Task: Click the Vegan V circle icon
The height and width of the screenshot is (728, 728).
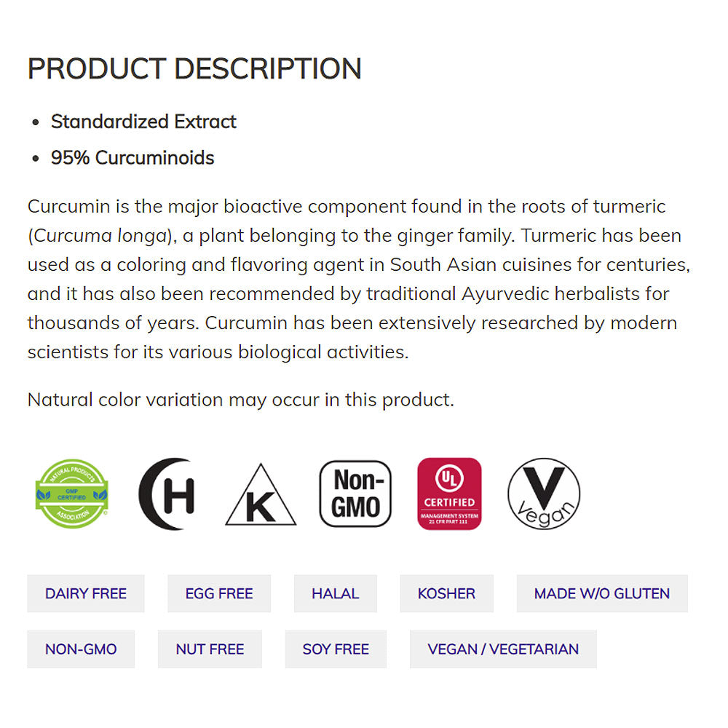Action: click(544, 493)
